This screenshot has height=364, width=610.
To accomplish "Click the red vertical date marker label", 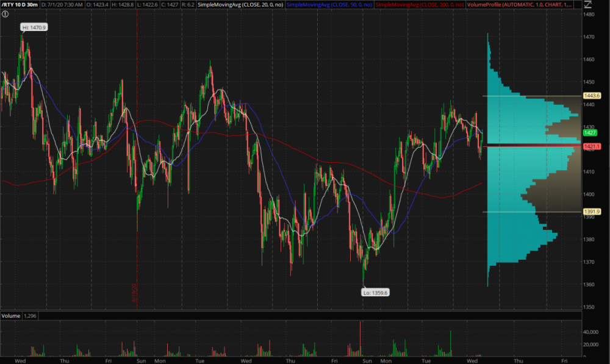I will coord(132,293).
